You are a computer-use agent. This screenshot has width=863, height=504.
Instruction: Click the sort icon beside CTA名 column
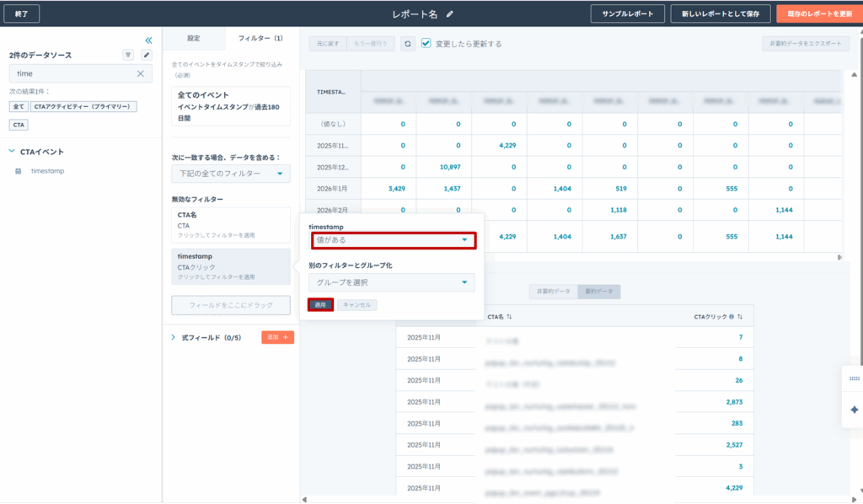[x=509, y=317]
